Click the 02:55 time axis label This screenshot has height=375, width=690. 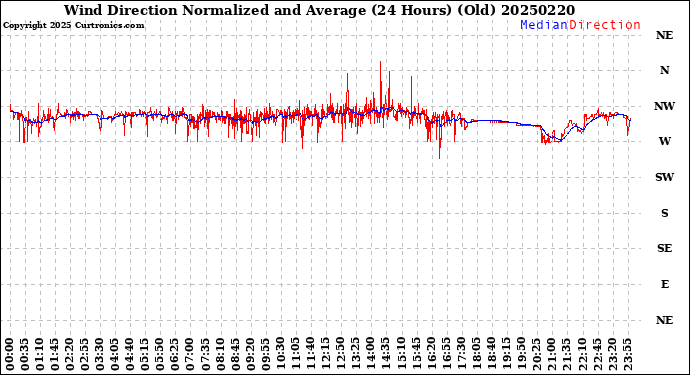click(x=84, y=355)
